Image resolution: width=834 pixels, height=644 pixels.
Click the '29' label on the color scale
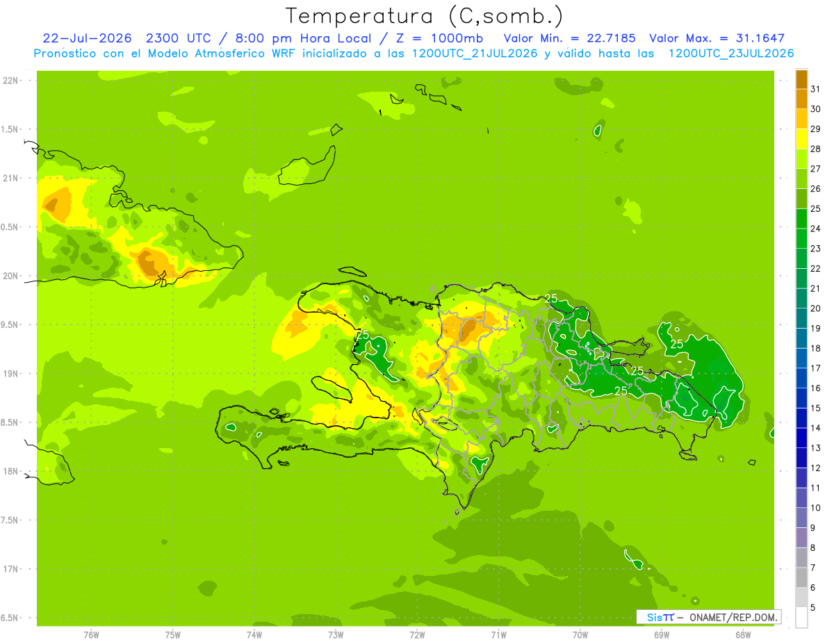coord(815,129)
